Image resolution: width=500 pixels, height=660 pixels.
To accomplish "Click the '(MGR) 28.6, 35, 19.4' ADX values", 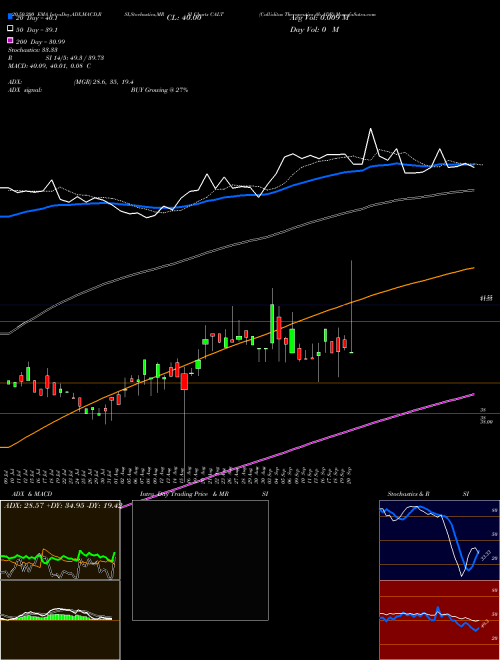I will tap(104, 82).
